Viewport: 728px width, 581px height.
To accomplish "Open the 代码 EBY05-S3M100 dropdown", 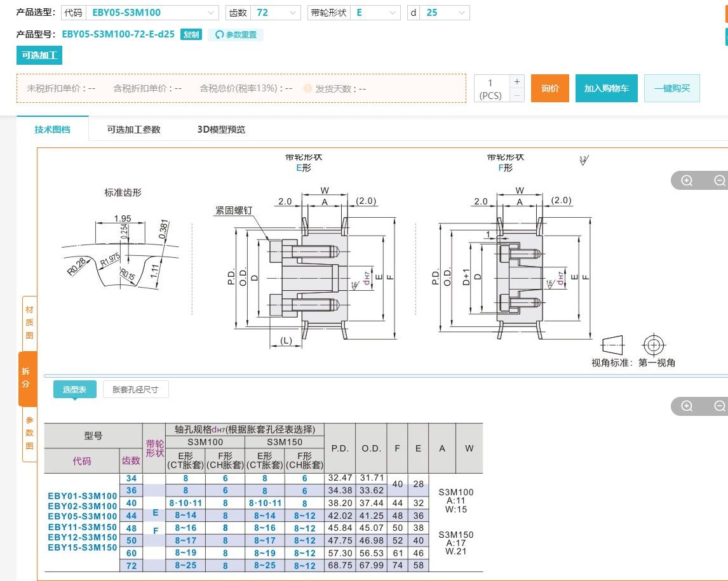I will [x=152, y=13].
